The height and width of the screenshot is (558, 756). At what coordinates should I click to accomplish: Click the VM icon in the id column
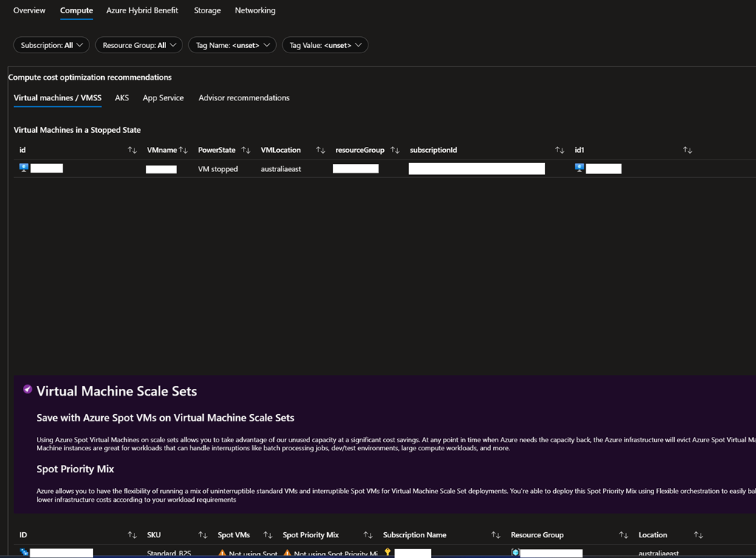(24, 168)
